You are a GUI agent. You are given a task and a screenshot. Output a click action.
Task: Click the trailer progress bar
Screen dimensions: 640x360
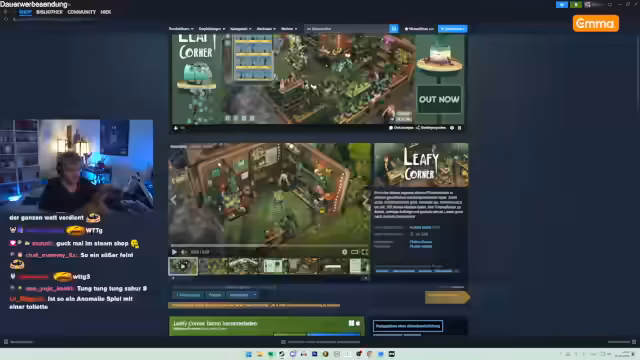pyautogui.click(x=269, y=245)
